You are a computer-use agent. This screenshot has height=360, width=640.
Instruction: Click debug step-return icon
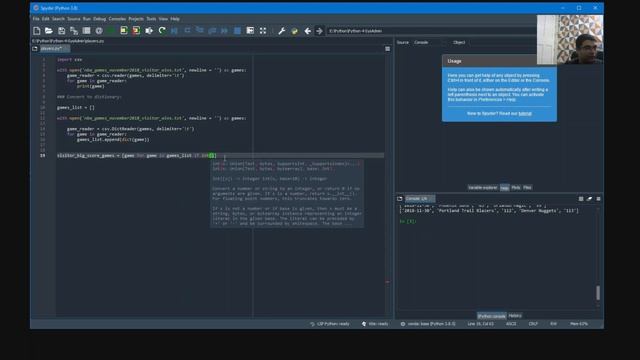pyautogui.click(x=212, y=31)
